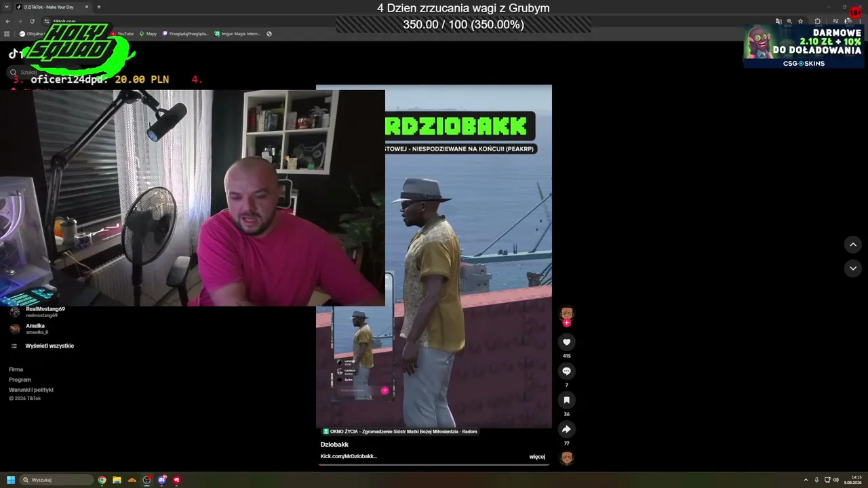868x488 pixels.
Task: Reload the TikTok page
Action: (32, 21)
